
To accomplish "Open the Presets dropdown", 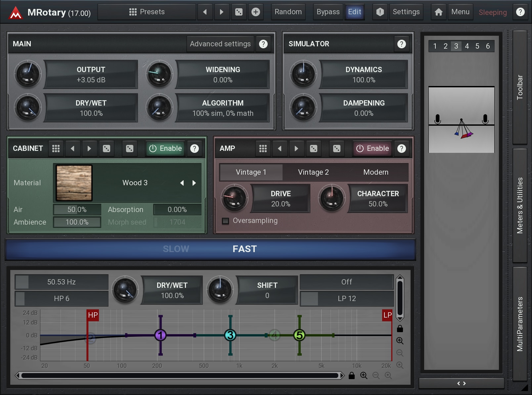I will (x=147, y=12).
